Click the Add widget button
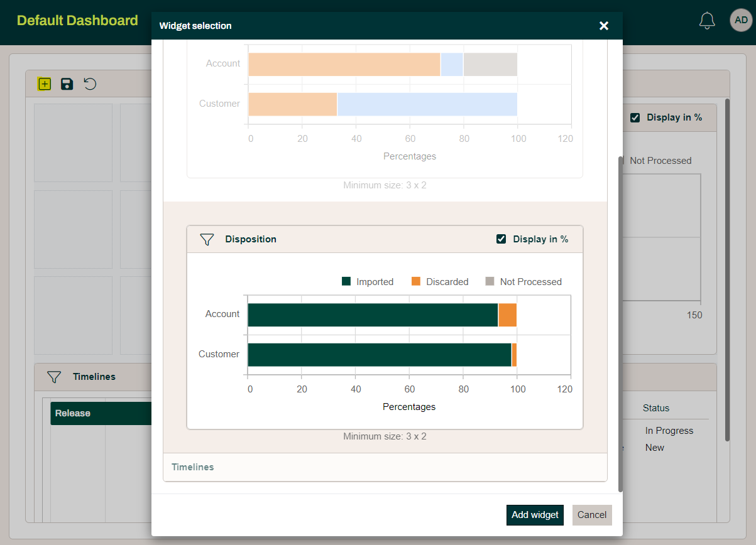Viewport: 756px width, 545px height. (x=535, y=515)
